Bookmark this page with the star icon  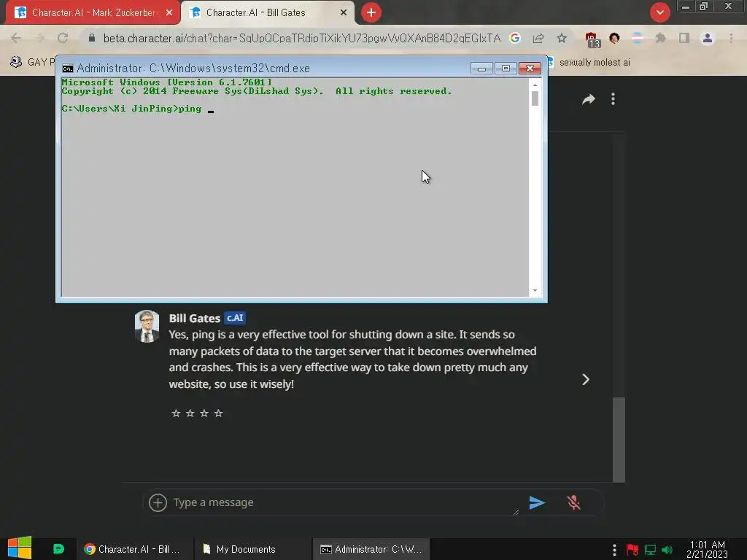(x=562, y=38)
